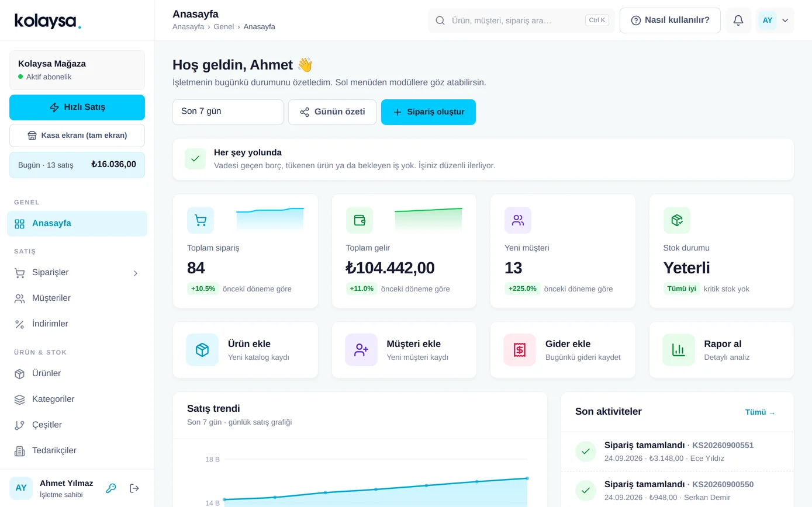This screenshot has width=812, height=507.
Task: Click the +225.0% badge on Yeni müşteri
Action: pyautogui.click(x=523, y=289)
